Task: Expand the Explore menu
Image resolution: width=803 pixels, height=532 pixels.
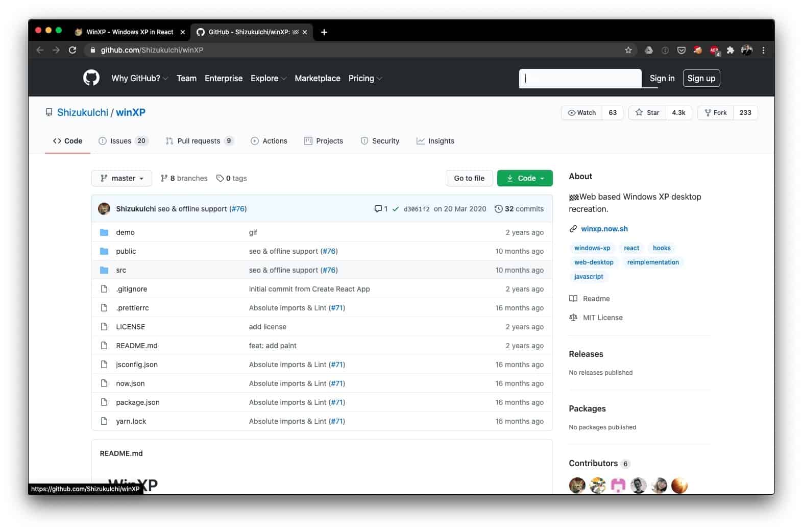Action: (269, 78)
